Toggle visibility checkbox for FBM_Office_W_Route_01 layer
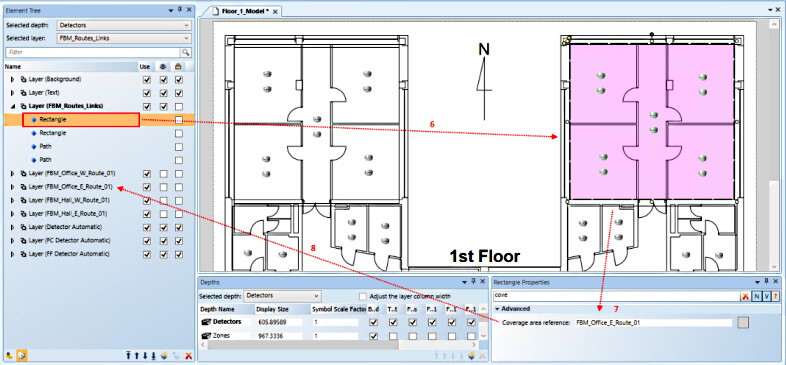 163,173
